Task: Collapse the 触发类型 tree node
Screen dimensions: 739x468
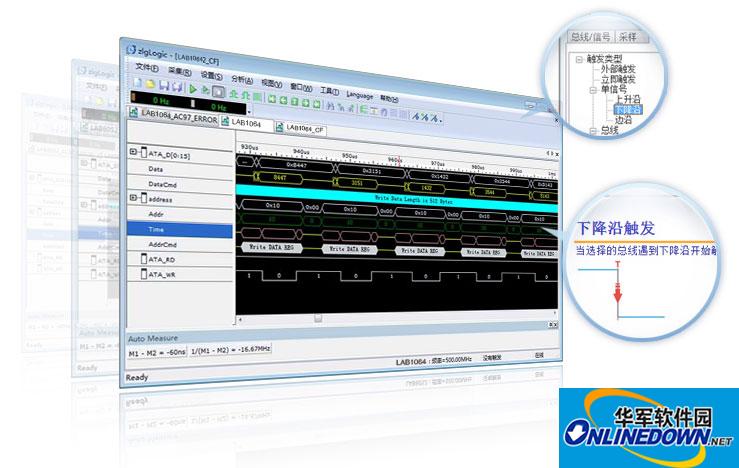Action: (579, 59)
